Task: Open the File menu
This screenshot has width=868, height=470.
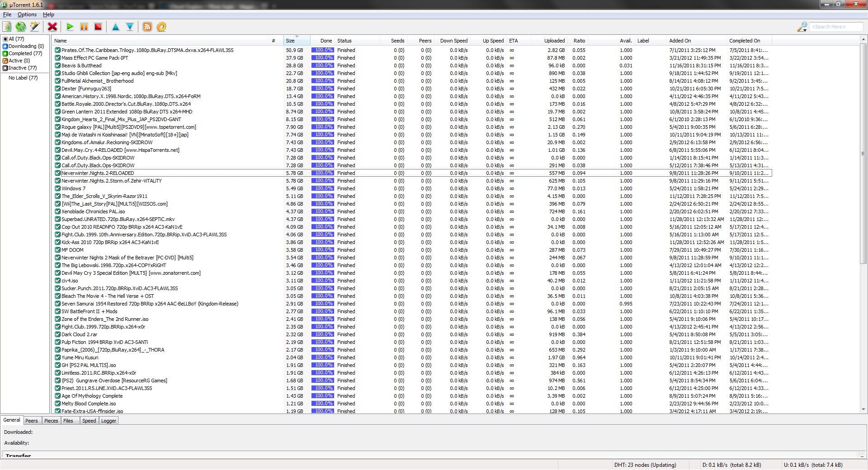Action: coord(7,14)
